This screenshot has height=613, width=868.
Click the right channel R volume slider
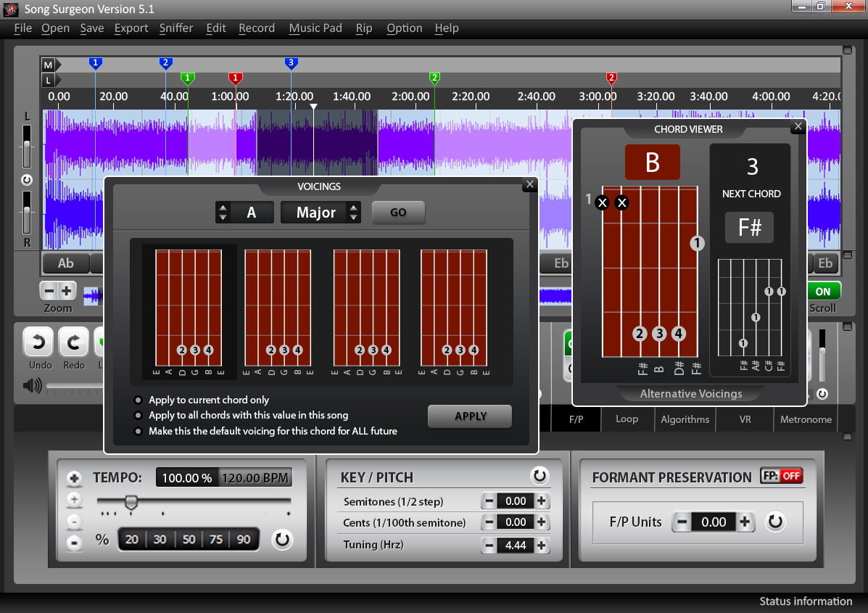(x=27, y=213)
